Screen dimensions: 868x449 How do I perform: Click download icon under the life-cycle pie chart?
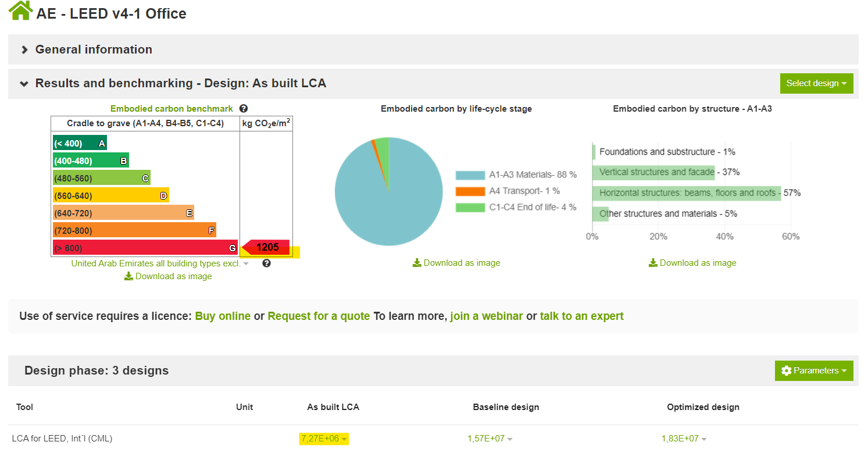tap(417, 263)
